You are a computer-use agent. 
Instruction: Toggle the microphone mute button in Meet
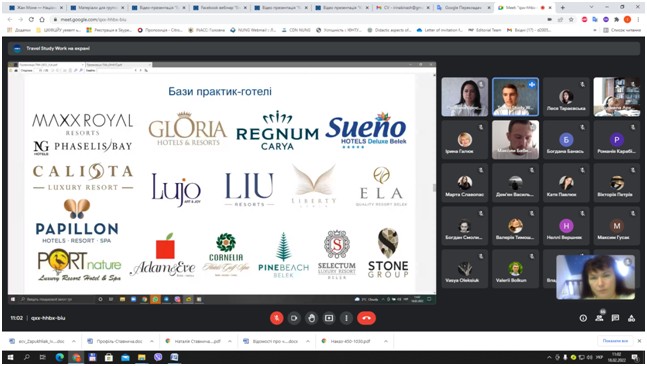click(277, 318)
